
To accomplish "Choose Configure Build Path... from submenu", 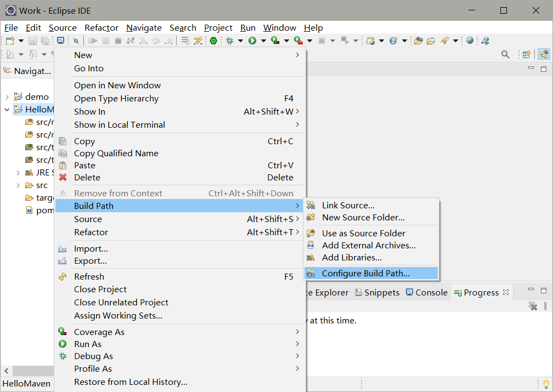I will [x=371, y=273].
